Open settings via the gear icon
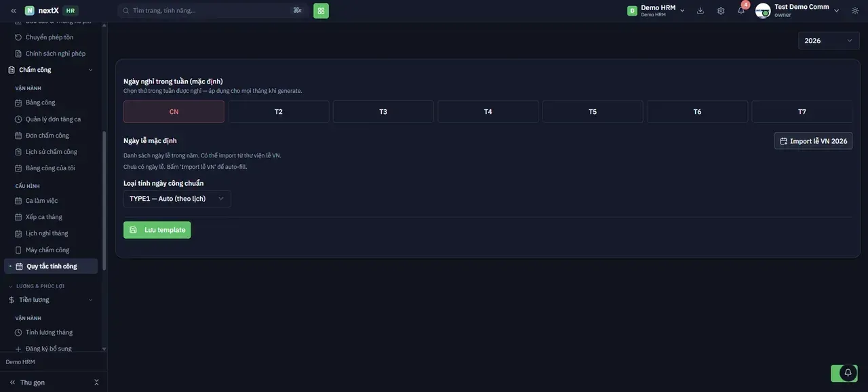Screen dimensions: 868x392 click(721, 11)
